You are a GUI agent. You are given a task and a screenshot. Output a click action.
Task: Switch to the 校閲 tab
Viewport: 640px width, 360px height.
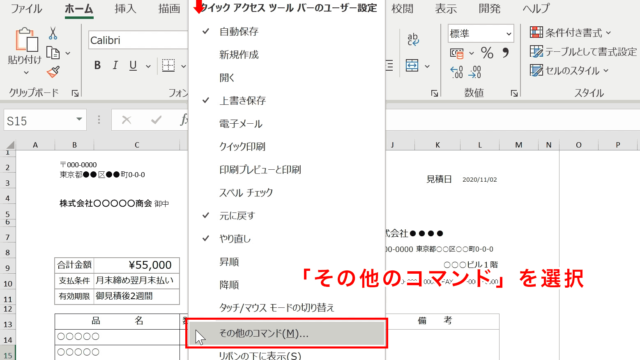pyautogui.click(x=402, y=9)
